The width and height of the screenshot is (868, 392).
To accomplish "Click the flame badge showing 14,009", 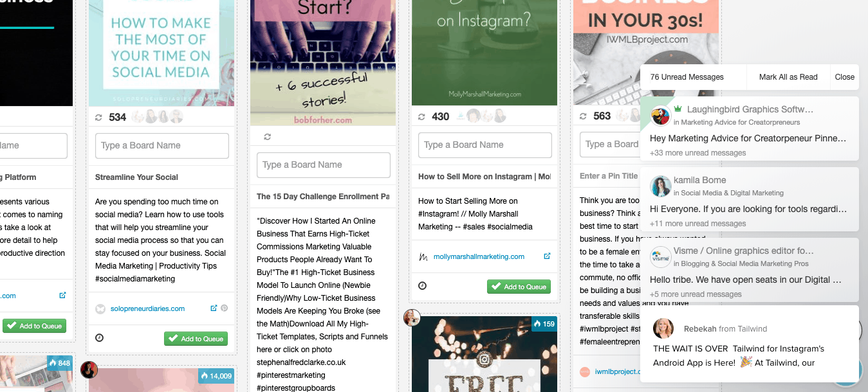I will [216, 376].
